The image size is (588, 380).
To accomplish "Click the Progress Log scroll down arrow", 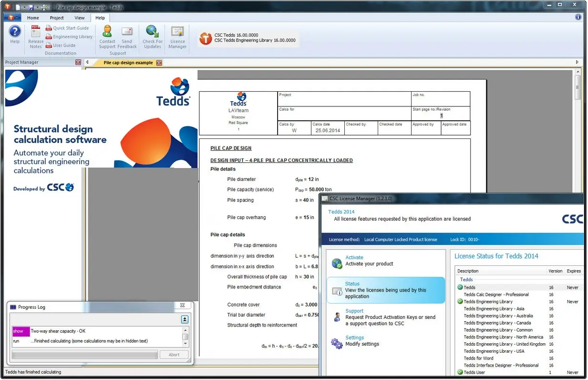I will pyautogui.click(x=186, y=344).
